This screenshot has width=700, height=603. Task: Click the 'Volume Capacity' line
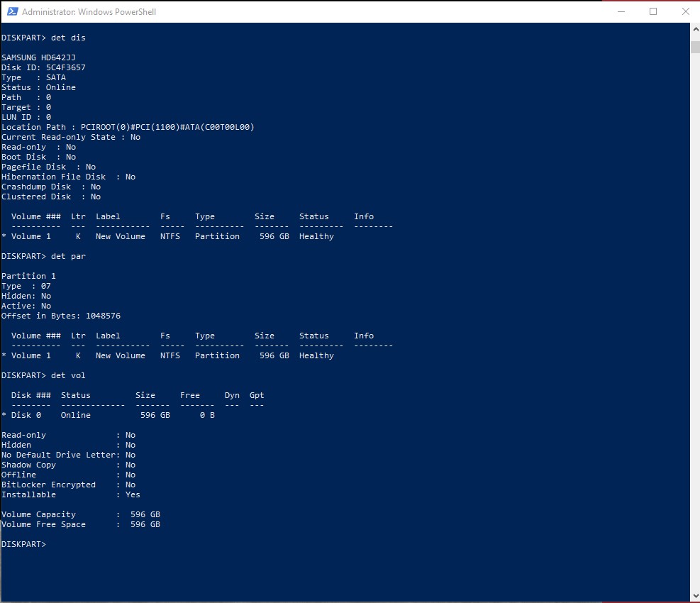coord(80,514)
